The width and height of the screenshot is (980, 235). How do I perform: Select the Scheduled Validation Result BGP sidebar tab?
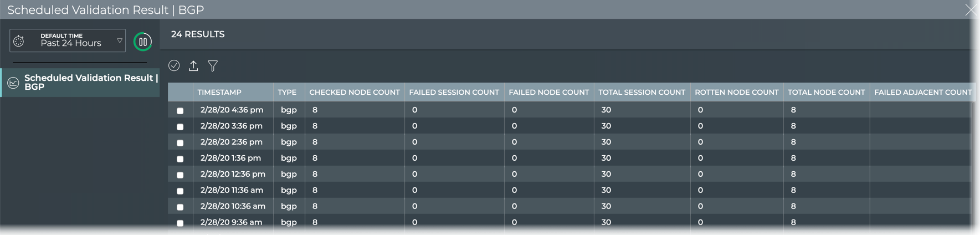point(89,83)
